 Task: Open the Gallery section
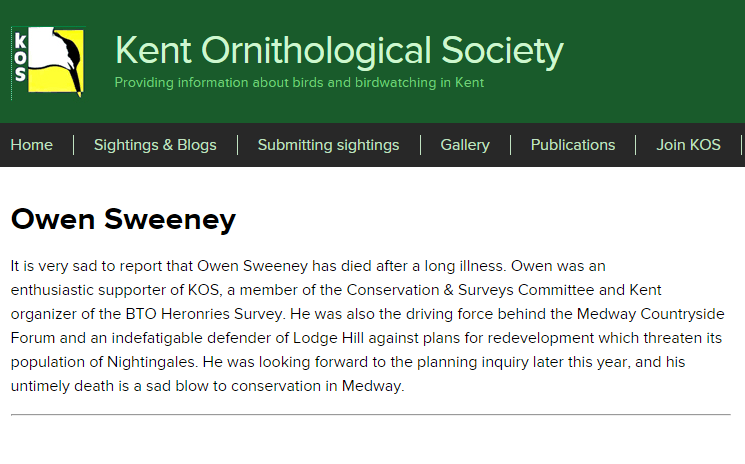(465, 145)
